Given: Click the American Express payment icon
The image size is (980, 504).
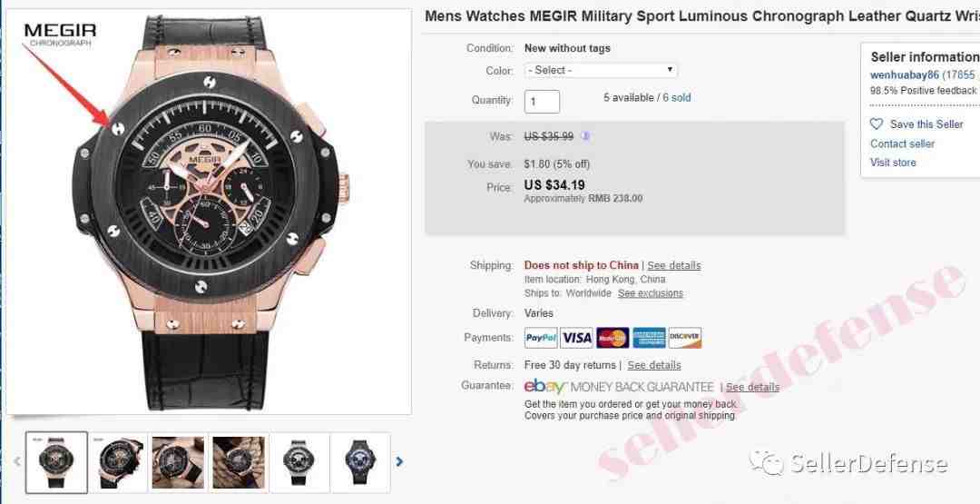Looking at the screenshot, I should 649,338.
